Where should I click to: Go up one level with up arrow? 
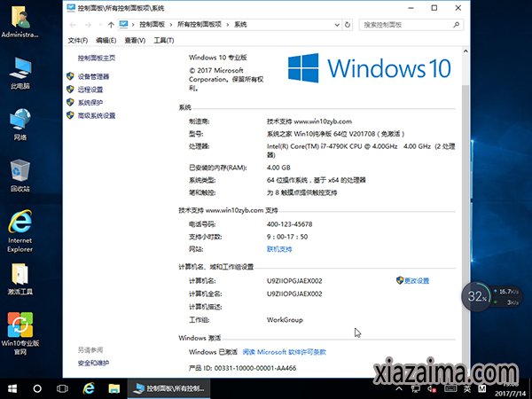coord(111,25)
